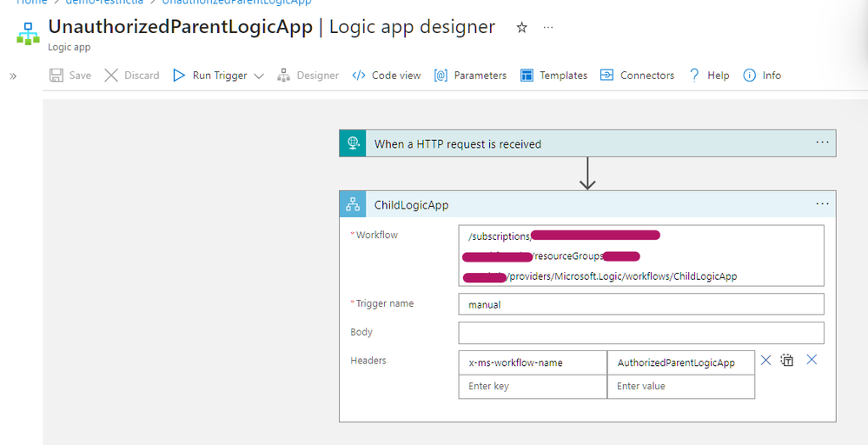
Task: Click the Save toolbar label
Action: point(80,76)
